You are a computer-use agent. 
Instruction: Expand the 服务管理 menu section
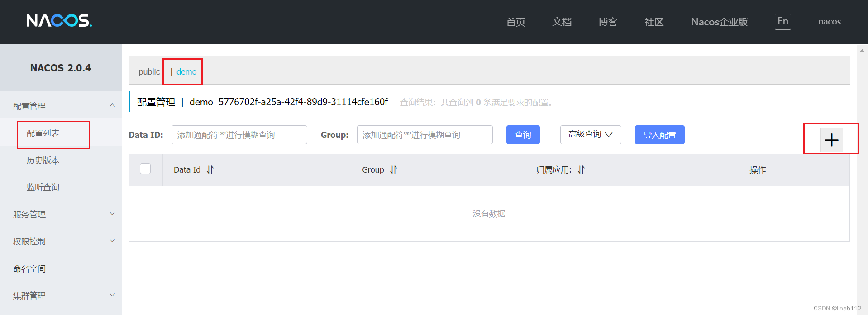61,214
